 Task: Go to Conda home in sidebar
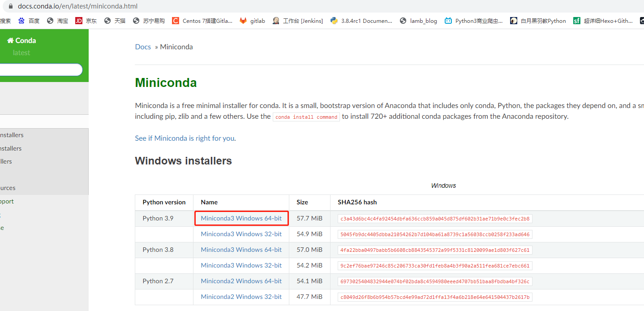pyautogui.click(x=21, y=40)
